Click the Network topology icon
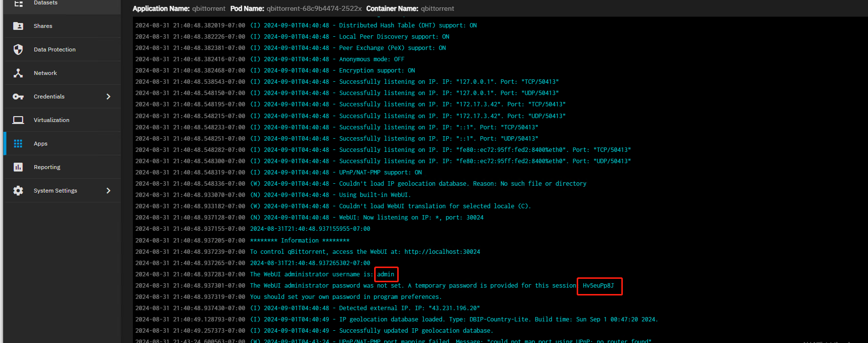 pyautogui.click(x=18, y=73)
